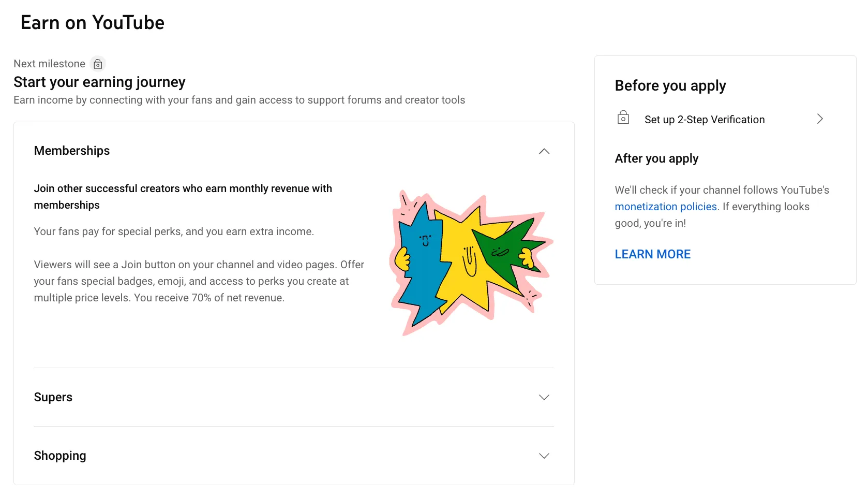
Task: Select the Shopping section title
Action: coord(60,456)
